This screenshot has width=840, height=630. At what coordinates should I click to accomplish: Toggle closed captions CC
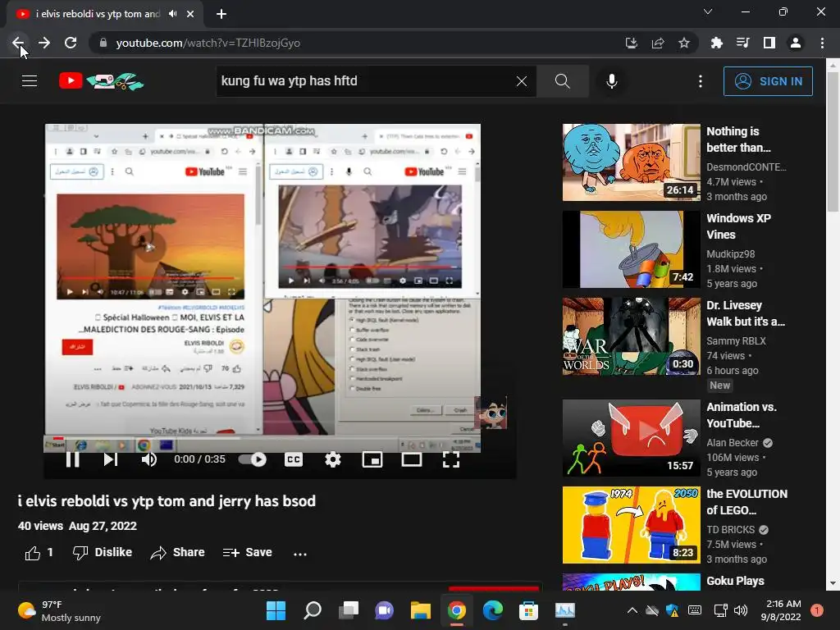click(294, 459)
